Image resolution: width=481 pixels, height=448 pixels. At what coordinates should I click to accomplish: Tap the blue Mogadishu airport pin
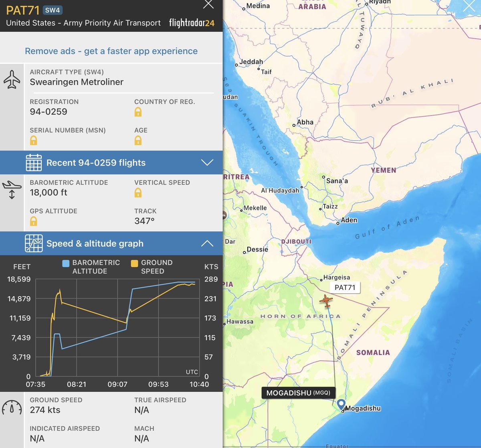[341, 404]
